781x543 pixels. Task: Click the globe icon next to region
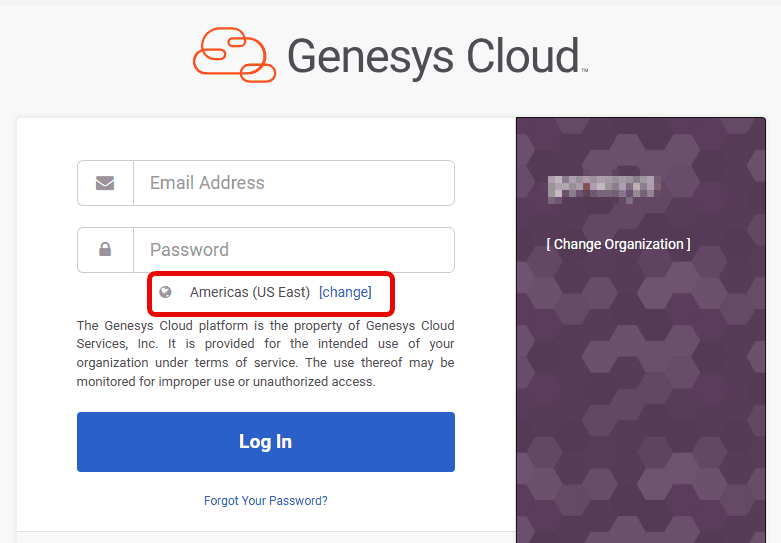(166, 292)
